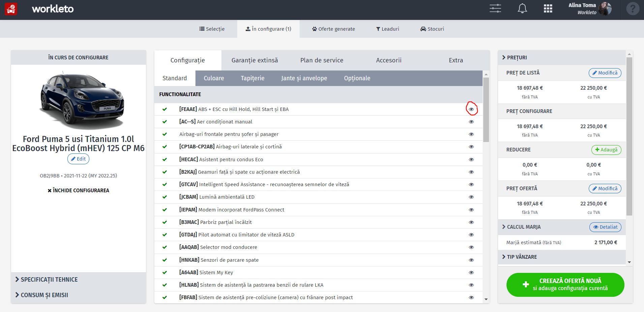Toggle eye icon for Modem FordPass Connect
Viewport: 644px width, 312px height.
coord(471,210)
